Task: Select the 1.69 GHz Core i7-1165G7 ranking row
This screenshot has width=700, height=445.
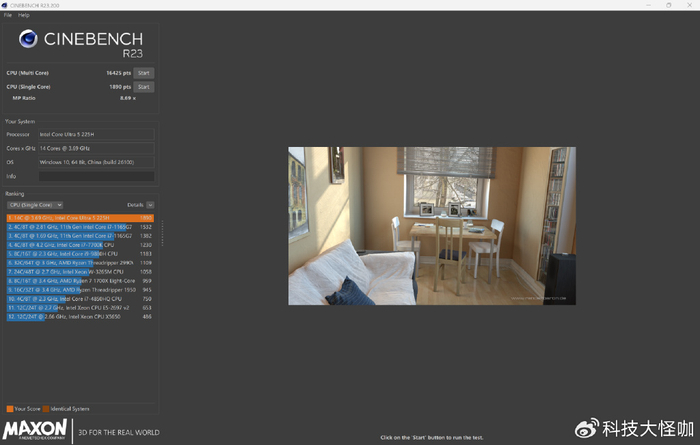Action: pyautogui.click(x=80, y=236)
